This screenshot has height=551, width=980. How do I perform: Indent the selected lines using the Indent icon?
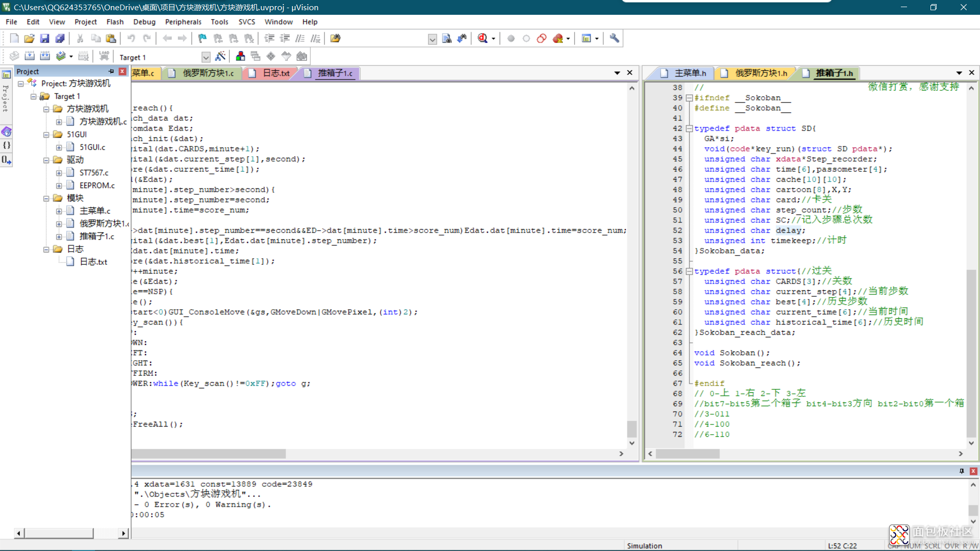pos(269,38)
